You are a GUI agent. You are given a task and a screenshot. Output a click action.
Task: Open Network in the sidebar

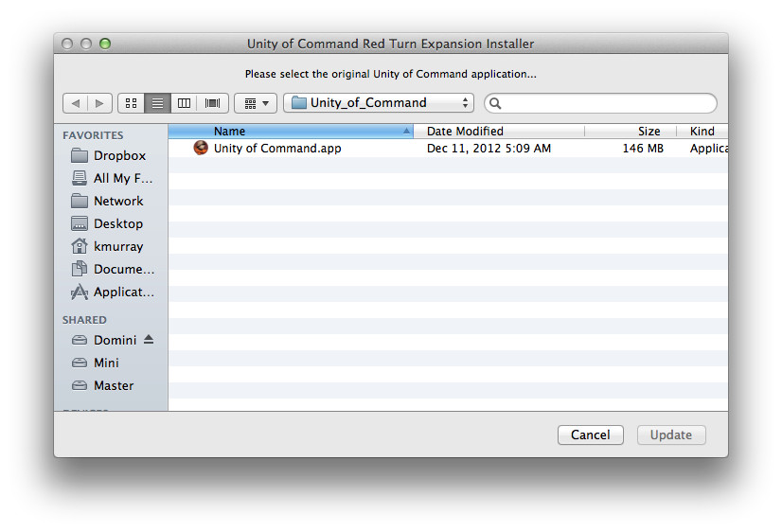[111, 201]
